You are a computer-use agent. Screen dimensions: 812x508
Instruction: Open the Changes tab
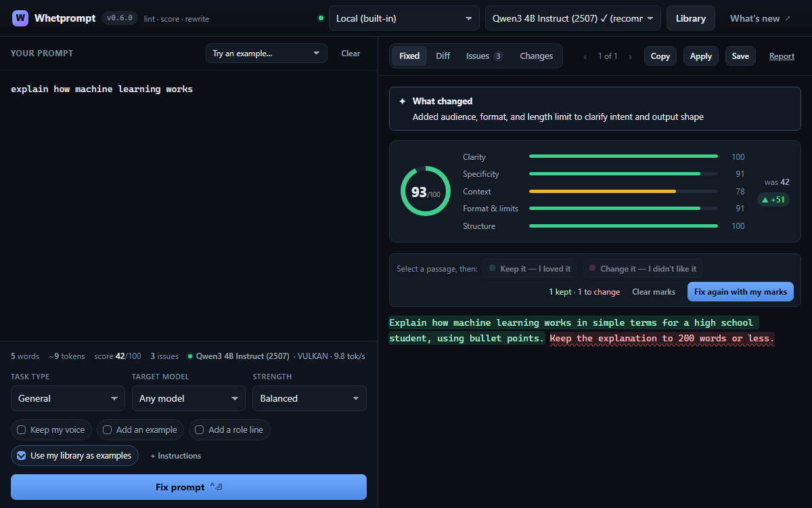click(x=537, y=56)
